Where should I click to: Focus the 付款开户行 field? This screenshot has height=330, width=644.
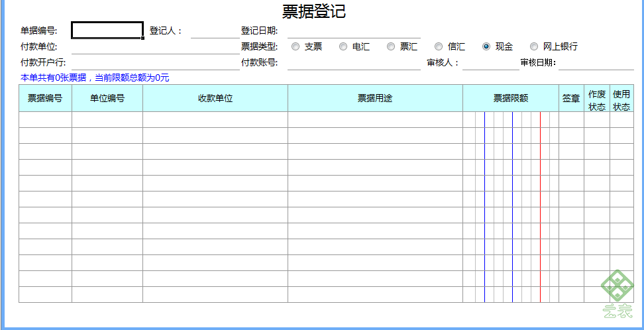point(156,63)
